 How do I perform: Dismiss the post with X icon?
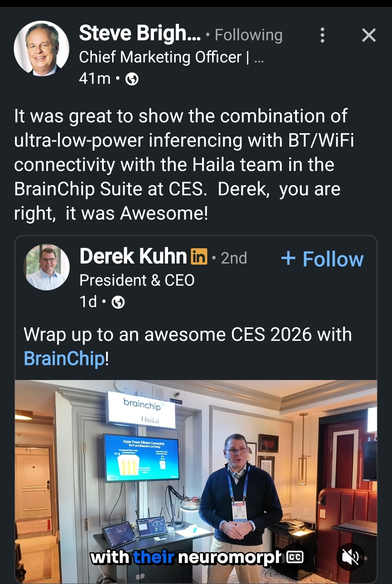[x=369, y=35]
